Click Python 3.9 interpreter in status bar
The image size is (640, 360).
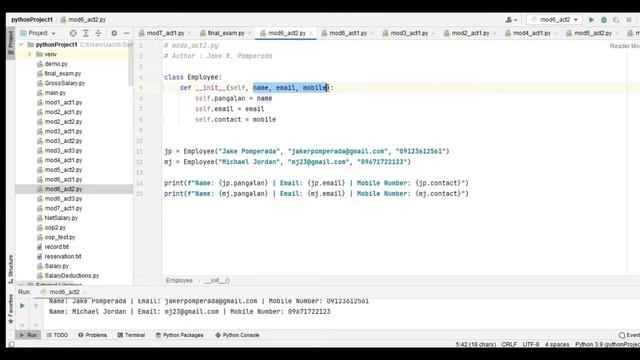(607, 344)
